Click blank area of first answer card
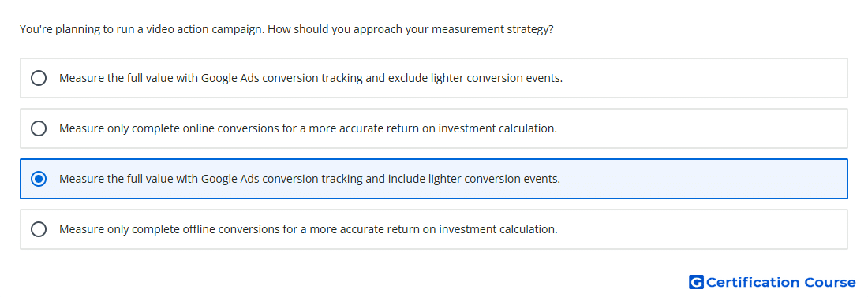868x297 pixels. pos(703,78)
